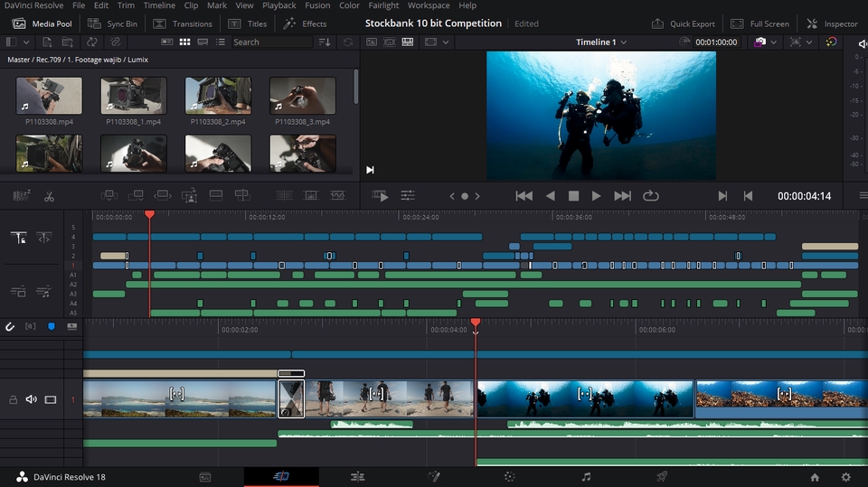Viewport: 868px width, 487px height.
Task: Click the Ripple Overwrite icon
Action: [x=162, y=195]
